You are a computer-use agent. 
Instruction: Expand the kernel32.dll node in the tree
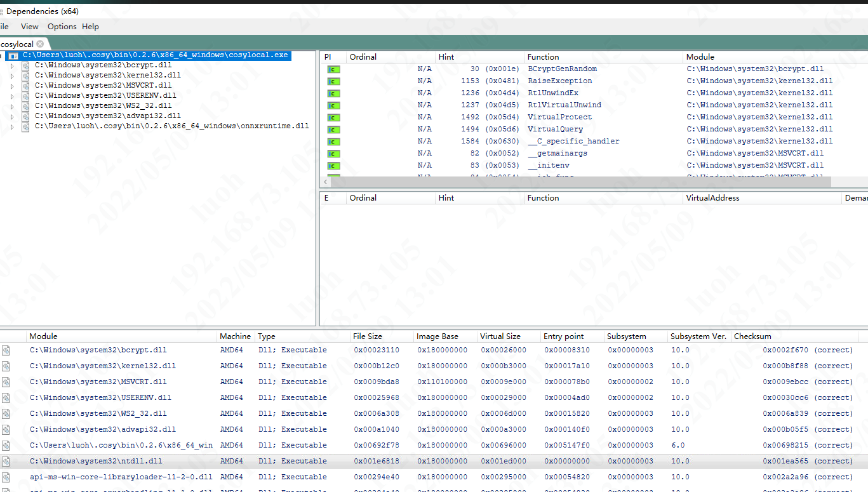coord(11,76)
